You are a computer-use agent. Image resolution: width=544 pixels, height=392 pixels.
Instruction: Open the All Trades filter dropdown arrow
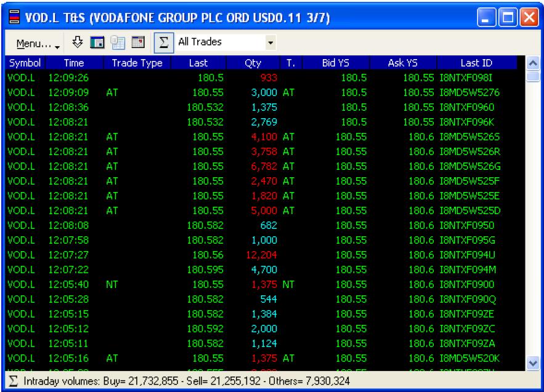coord(270,43)
